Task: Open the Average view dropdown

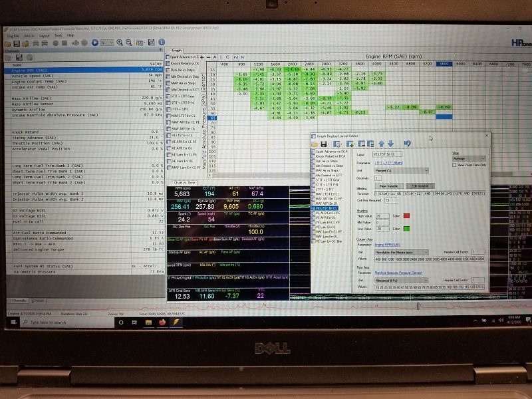Action: 469,158
